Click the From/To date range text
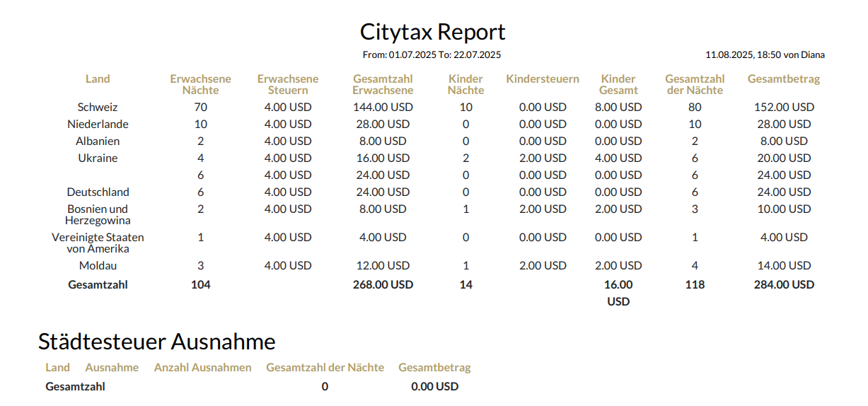Viewport: 868px width, 406px height. 432,54
